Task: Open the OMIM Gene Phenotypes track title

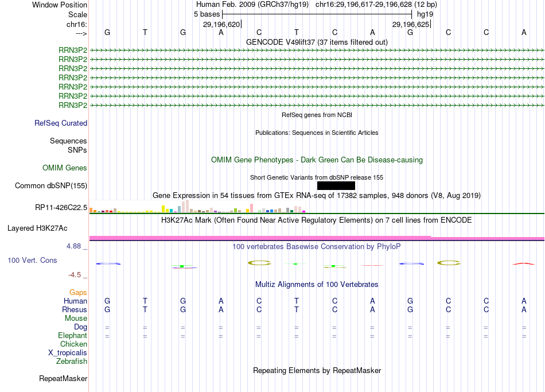Action: (317, 160)
